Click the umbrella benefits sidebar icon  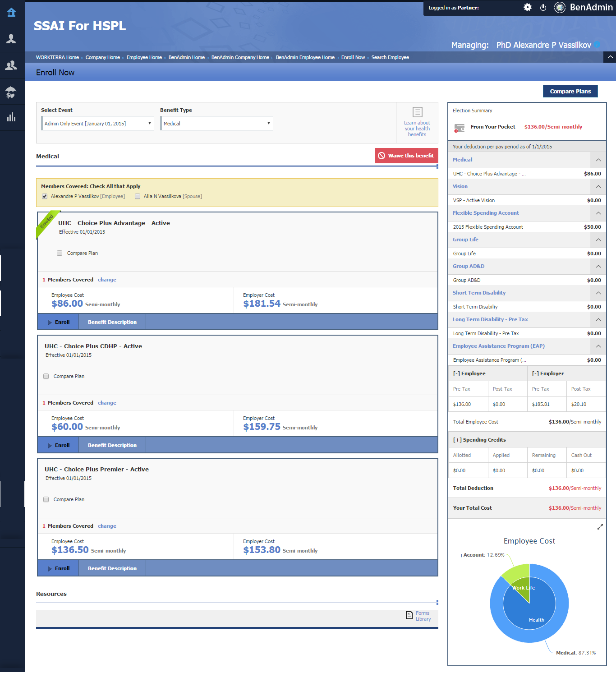(11, 92)
